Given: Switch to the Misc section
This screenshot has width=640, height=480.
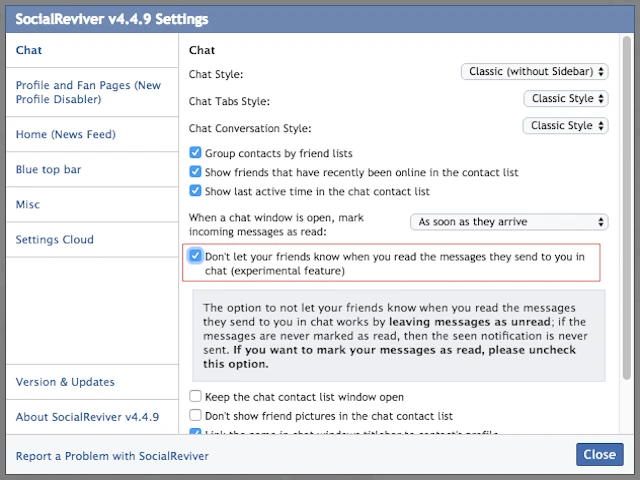Looking at the screenshot, I should 28,205.
